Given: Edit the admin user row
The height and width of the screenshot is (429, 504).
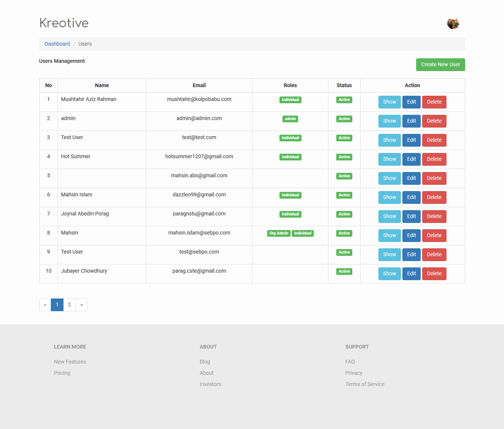Looking at the screenshot, I should pos(411,121).
